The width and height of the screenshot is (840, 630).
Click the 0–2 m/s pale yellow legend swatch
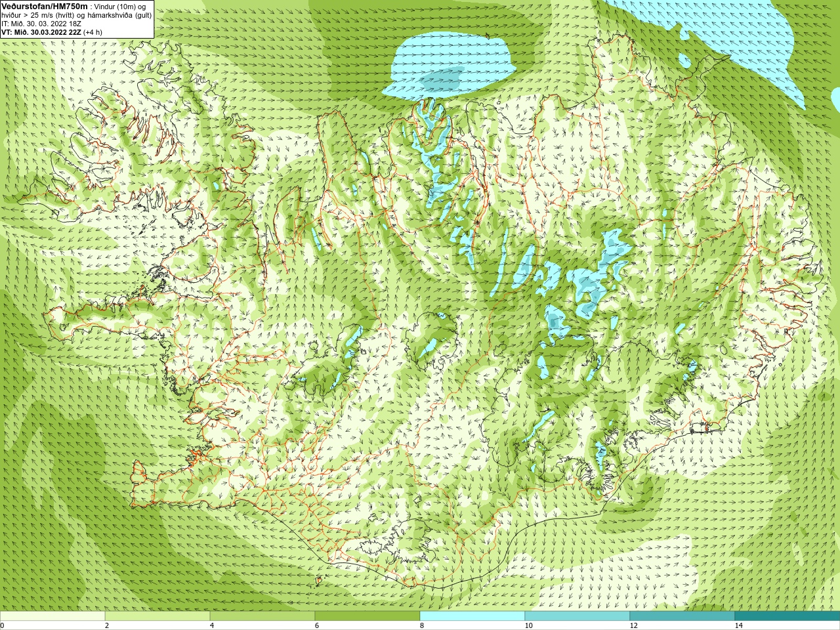52,616
